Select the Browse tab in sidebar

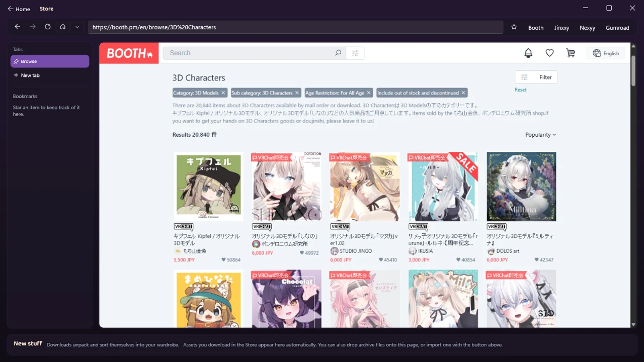pos(50,61)
